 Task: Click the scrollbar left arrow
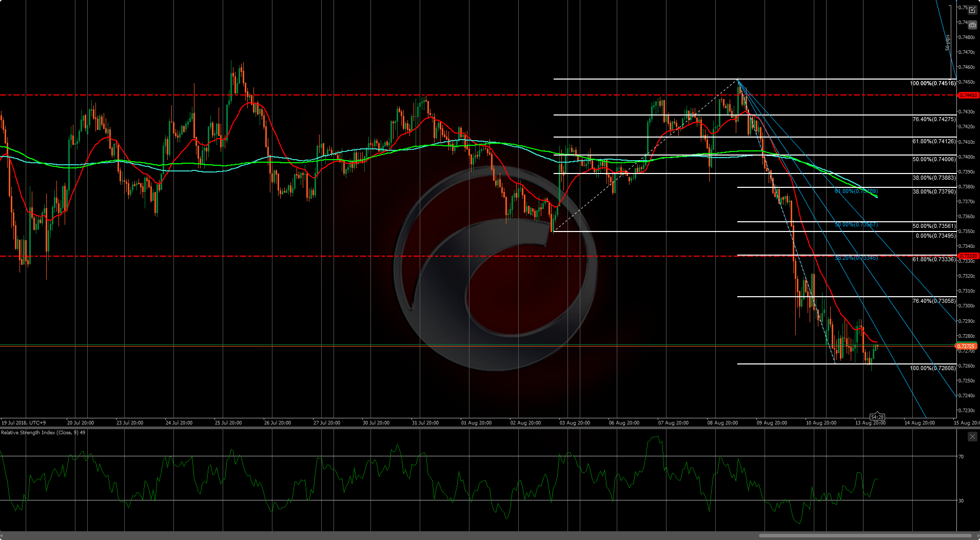click(2, 535)
